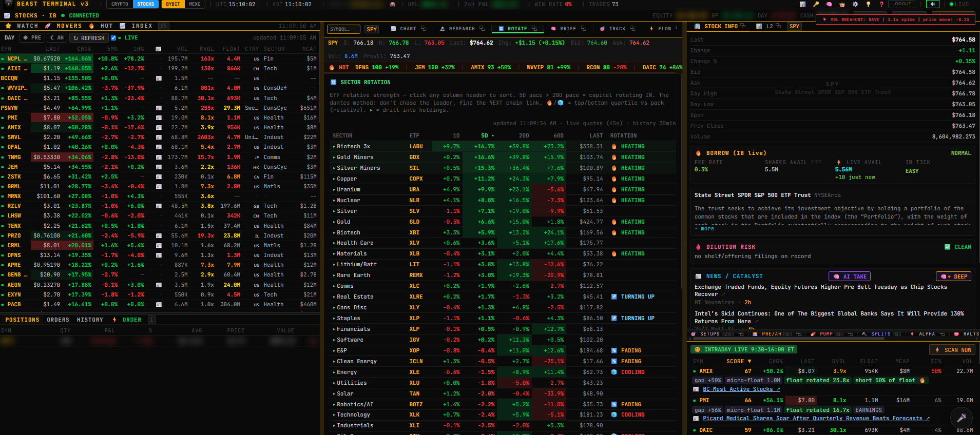Click the light bulb tips icon
The width and height of the screenshot is (980, 435).
pos(868,4)
